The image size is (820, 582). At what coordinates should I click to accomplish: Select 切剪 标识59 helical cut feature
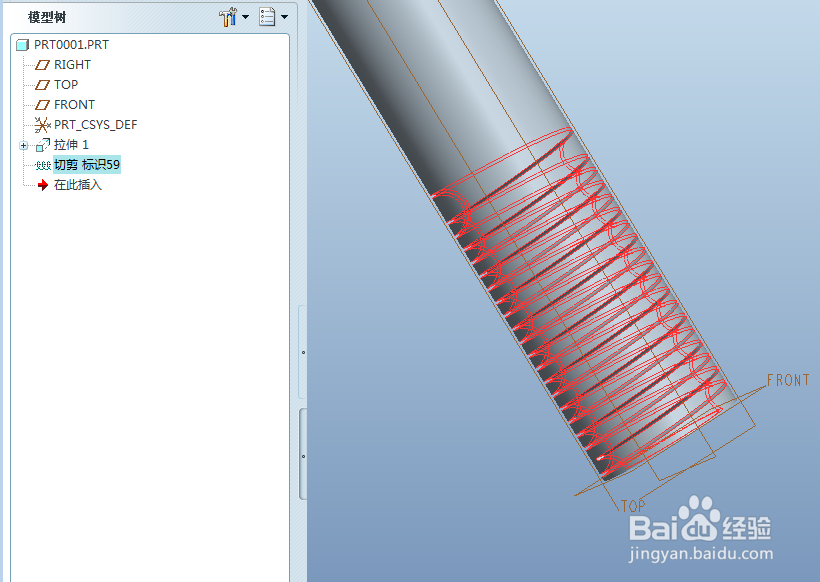(x=87, y=165)
